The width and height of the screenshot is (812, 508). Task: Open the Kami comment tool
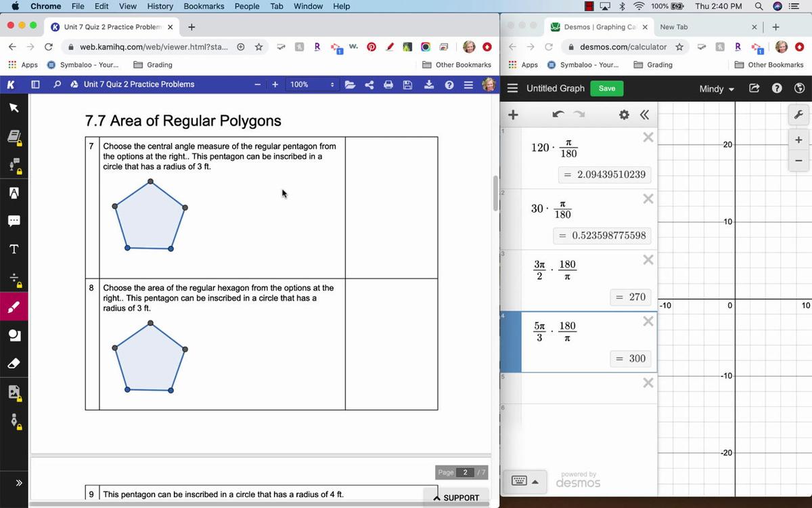point(14,221)
